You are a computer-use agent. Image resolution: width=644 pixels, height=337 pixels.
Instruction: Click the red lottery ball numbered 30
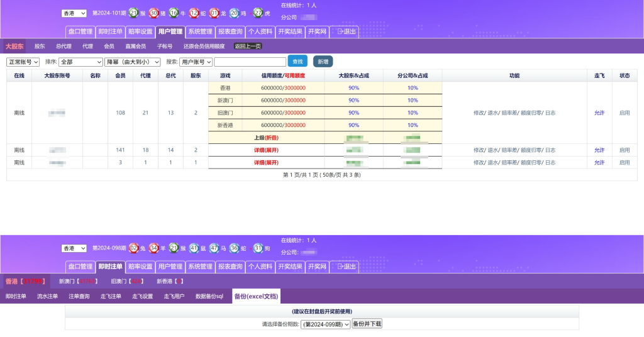(154, 13)
